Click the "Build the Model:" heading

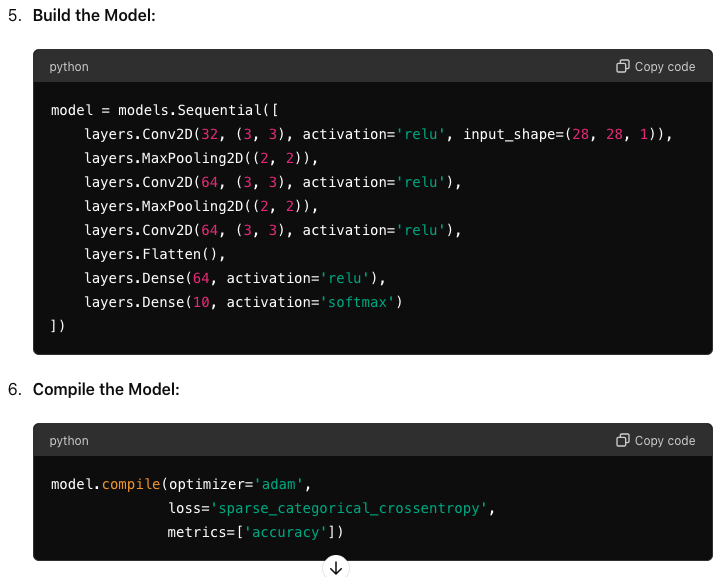pyautogui.click(x=94, y=17)
